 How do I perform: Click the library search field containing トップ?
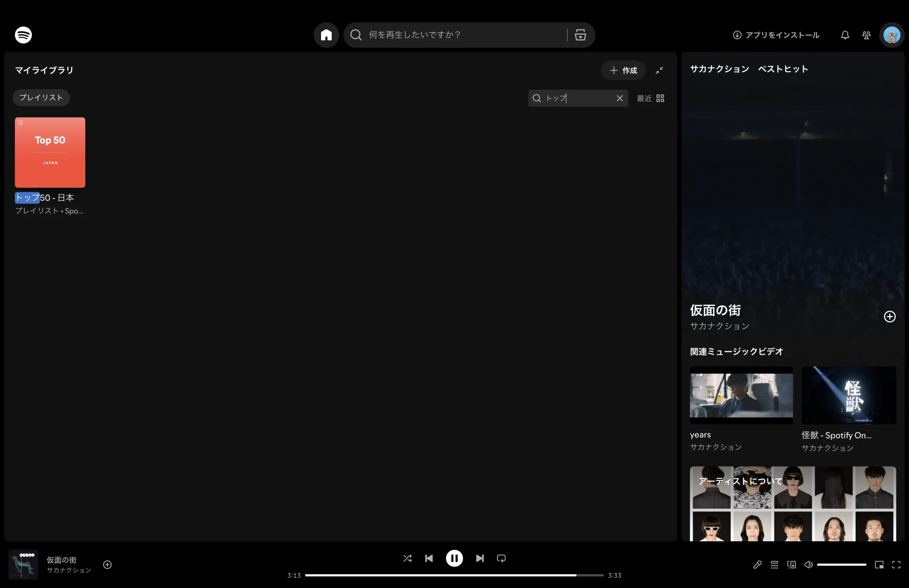click(x=578, y=98)
